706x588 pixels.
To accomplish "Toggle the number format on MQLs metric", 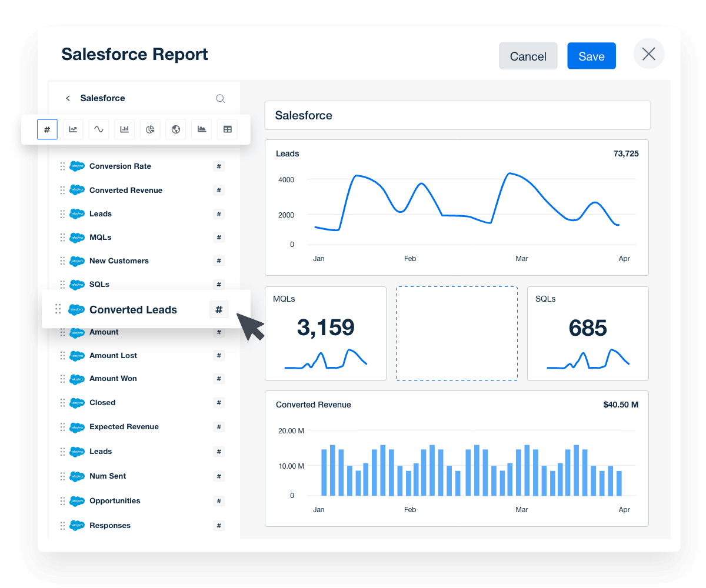I will [219, 237].
